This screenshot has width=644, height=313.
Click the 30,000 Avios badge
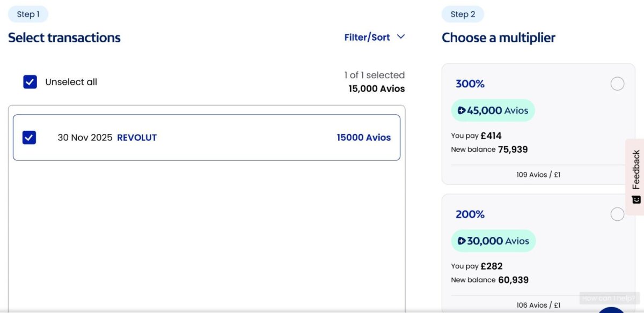493,241
